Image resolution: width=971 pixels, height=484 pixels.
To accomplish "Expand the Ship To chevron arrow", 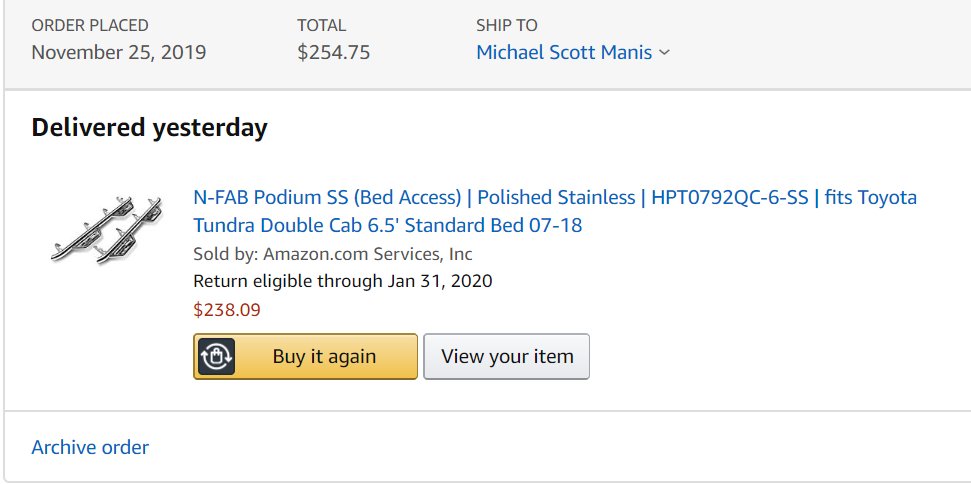I will pyautogui.click(x=664, y=53).
